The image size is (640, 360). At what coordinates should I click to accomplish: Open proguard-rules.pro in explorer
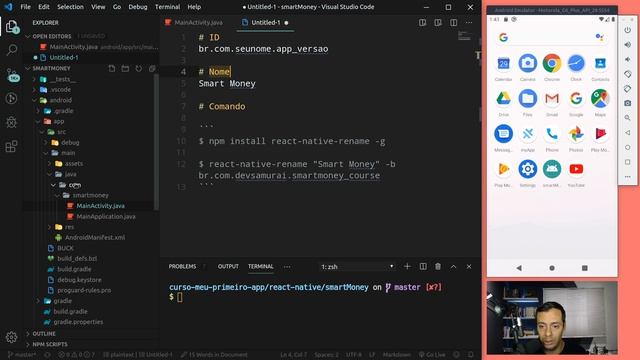pyautogui.click(x=84, y=290)
